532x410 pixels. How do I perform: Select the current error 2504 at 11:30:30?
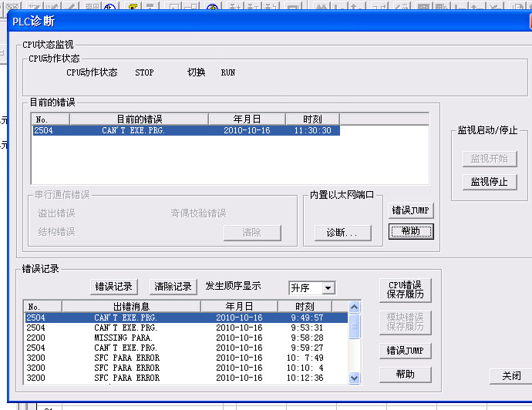[185, 131]
